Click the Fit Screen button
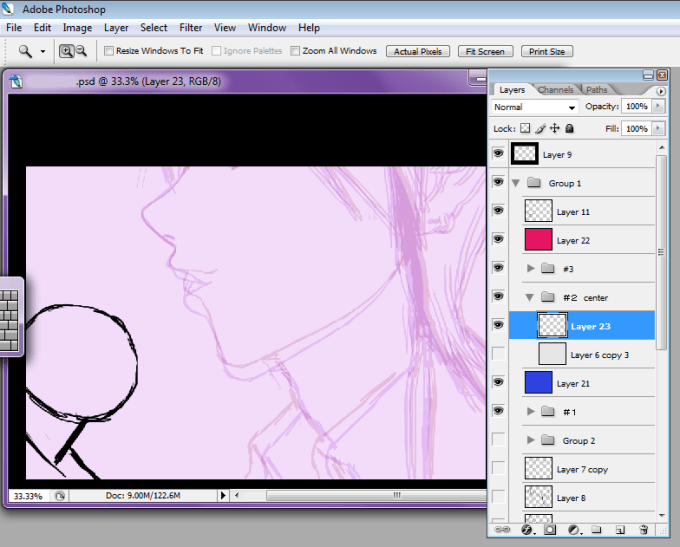This screenshot has height=547, width=680. pos(485,51)
